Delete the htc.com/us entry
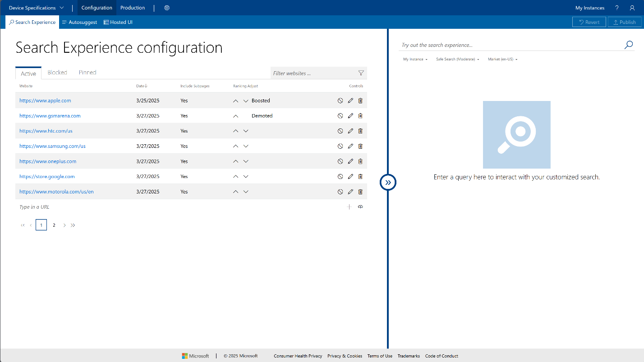This screenshot has height=362, width=644. point(360,131)
